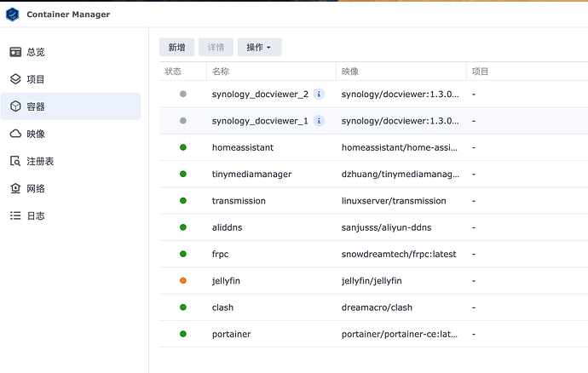Click image cell portainer/portainer-ce:lat...
The width and height of the screenshot is (588, 373).
coord(400,334)
